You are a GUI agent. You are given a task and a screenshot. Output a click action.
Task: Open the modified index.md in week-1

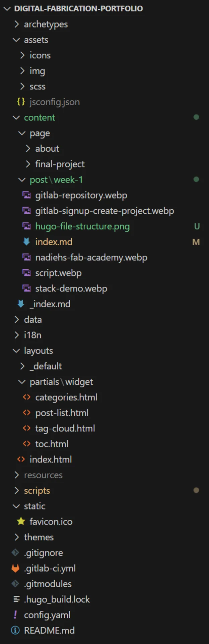[x=54, y=242]
